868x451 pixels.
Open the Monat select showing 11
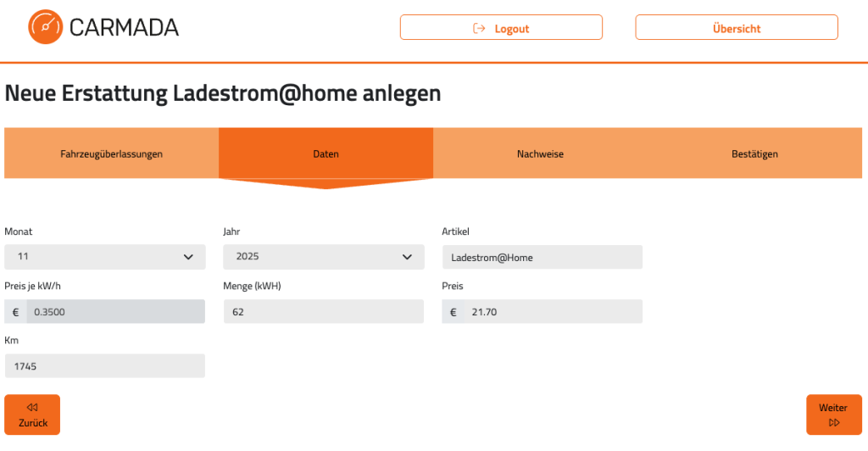[x=93, y=257]
